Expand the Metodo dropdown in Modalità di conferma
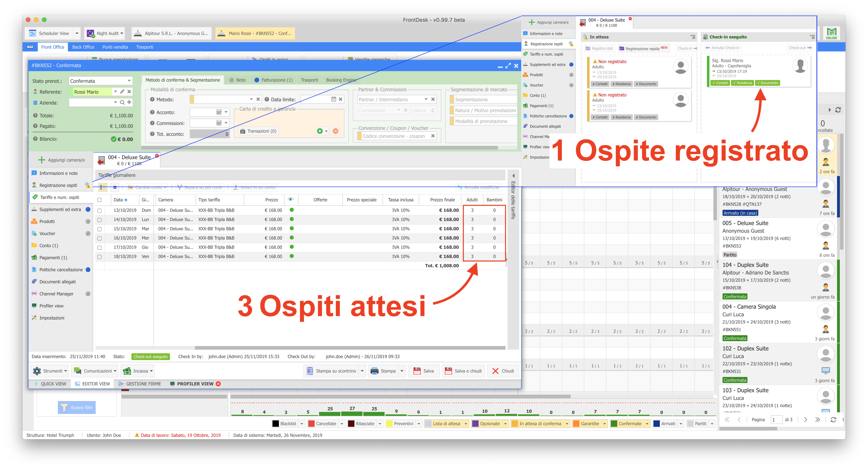The image size is (868, 469). (251, 99)
